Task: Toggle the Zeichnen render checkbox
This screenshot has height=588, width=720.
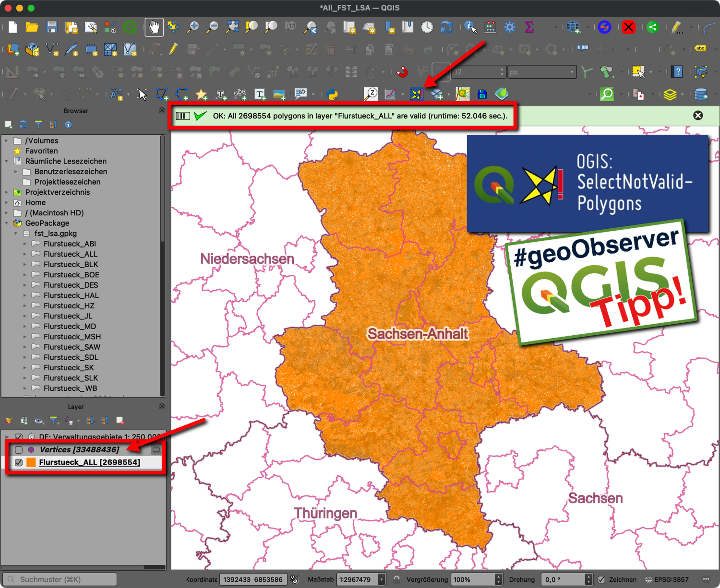Action: tap(601, 579)
